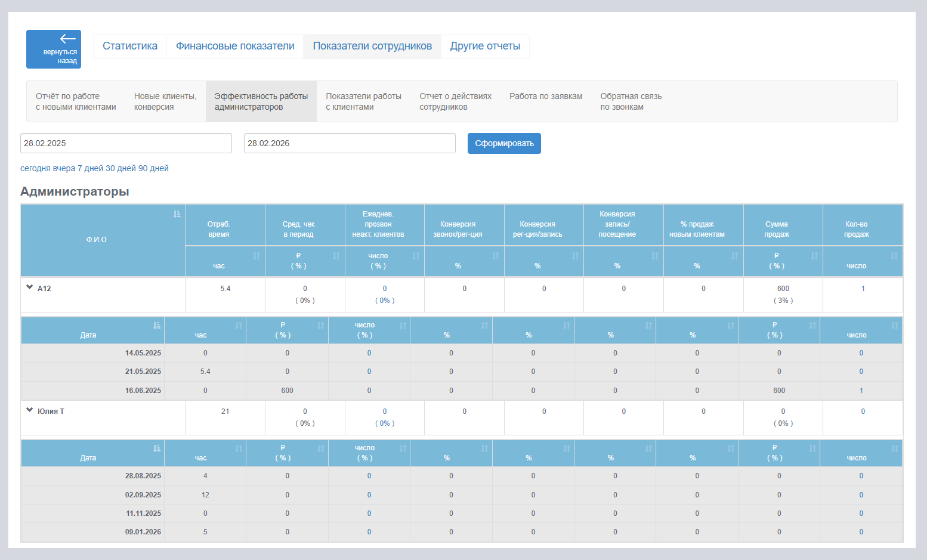Sort by Конверсия звонок/рег-ция icon
Viewport: 927px width, 560px height.
coord(496,256)
